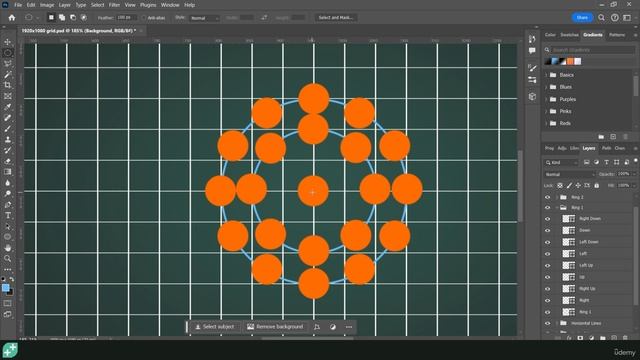The width and height of the screenshot is (640, 360).
Task: Choose New selection mode in options bar
Action: pos(51,18)
